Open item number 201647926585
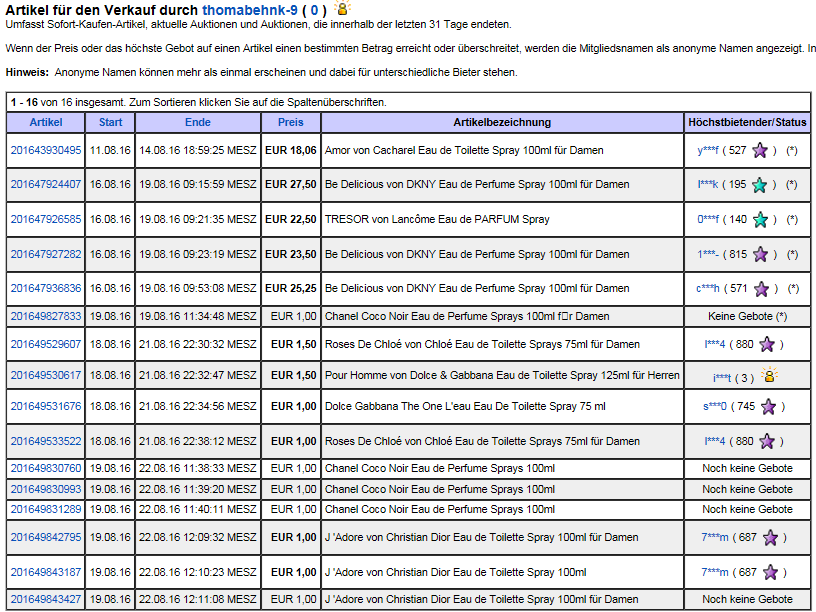The image size is (816, 612). click(46, 219)
